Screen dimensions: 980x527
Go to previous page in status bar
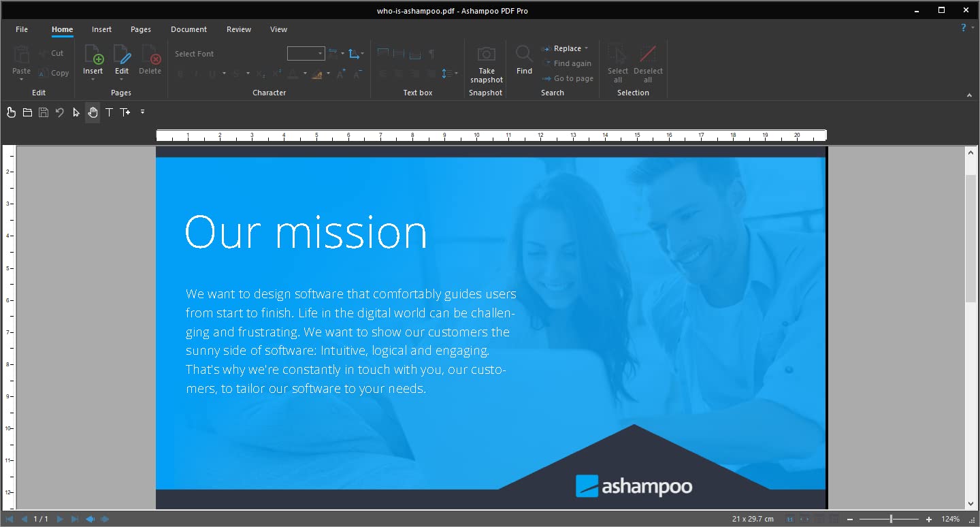[24, 520]
